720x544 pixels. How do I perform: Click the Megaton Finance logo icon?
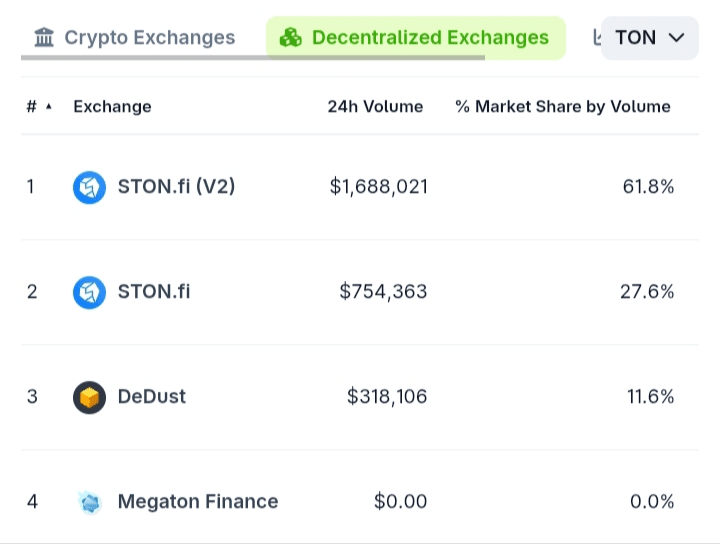(89, 502)
